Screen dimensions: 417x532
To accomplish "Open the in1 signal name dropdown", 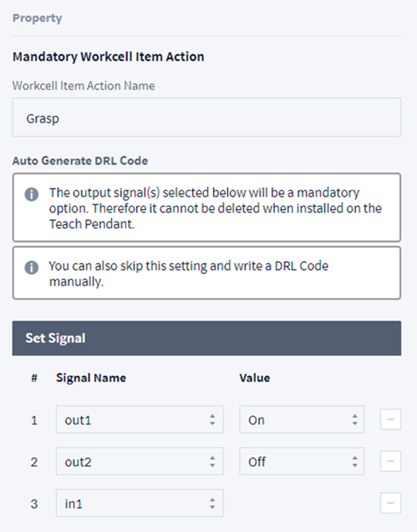I will (140, 503).
